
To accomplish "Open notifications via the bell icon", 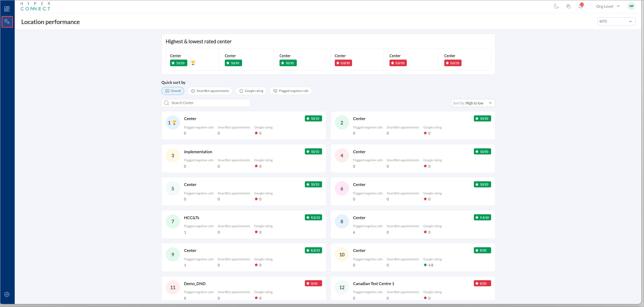I will pyautogui.click(x=580, y=6).
